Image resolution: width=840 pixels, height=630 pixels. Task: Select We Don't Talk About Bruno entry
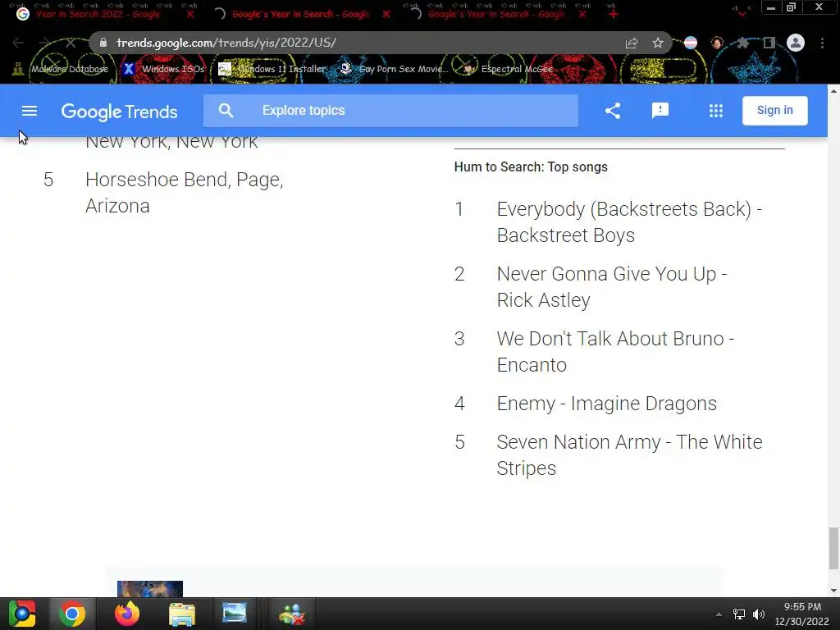click(615, 351)
